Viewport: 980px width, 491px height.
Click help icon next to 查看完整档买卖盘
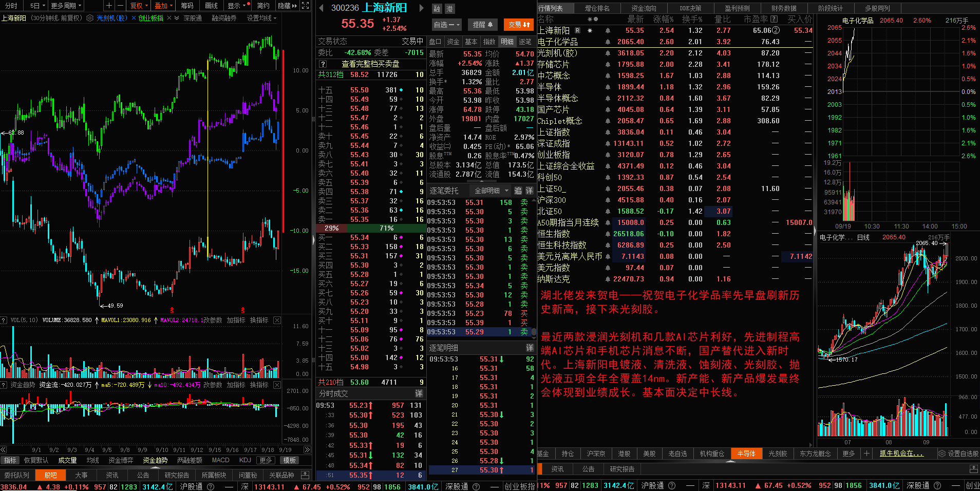point(323,64)
